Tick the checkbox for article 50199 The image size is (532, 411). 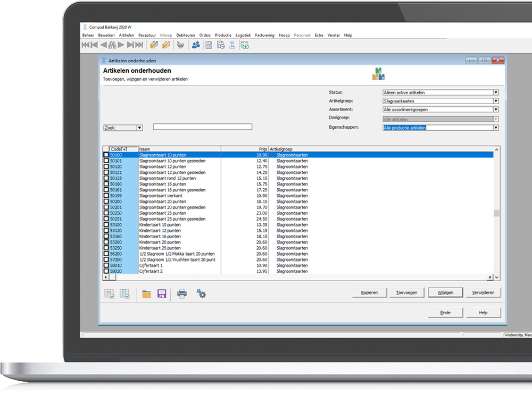point(106,196)
